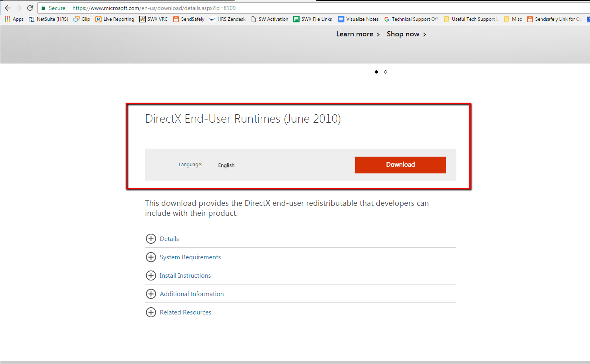Reload the page with the refresh icon
Image resolution: width=590 pixels, height=364 pixels.
30,8
